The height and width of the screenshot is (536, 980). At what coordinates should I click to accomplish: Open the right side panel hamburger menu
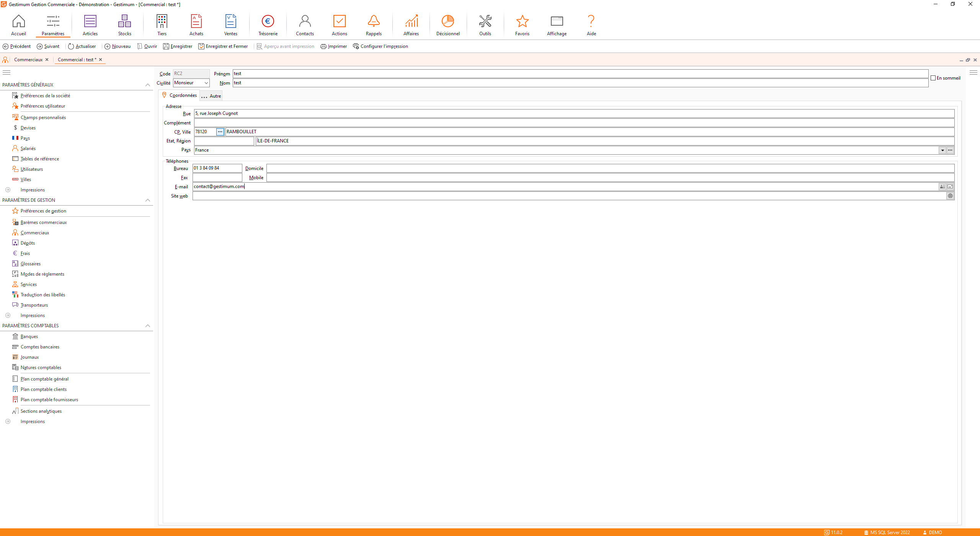[973, 72]
